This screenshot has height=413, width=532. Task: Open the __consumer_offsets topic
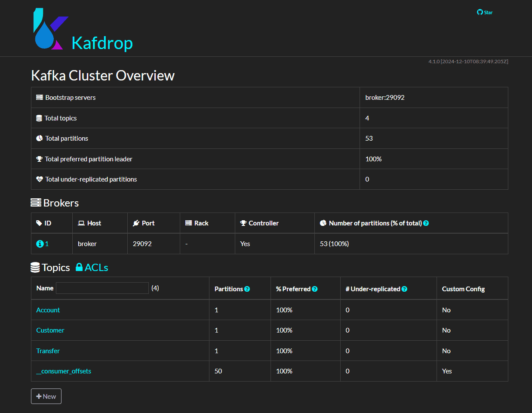click(64, 371)
